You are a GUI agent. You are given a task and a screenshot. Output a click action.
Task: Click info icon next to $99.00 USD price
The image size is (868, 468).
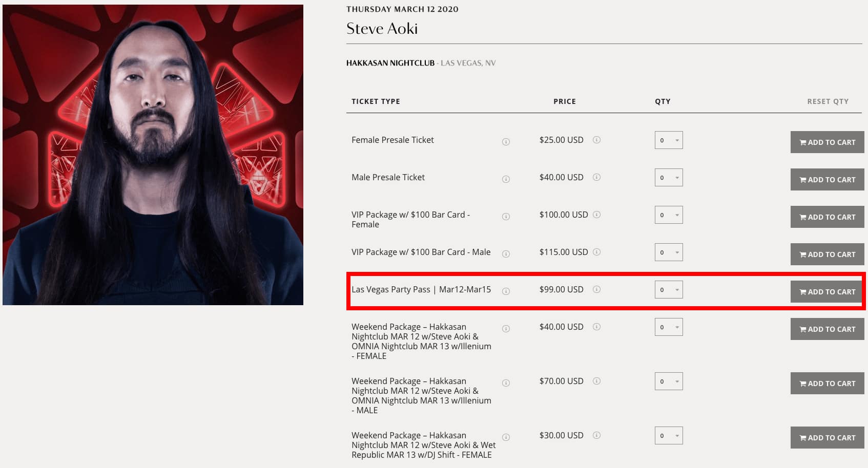(596, 289)
